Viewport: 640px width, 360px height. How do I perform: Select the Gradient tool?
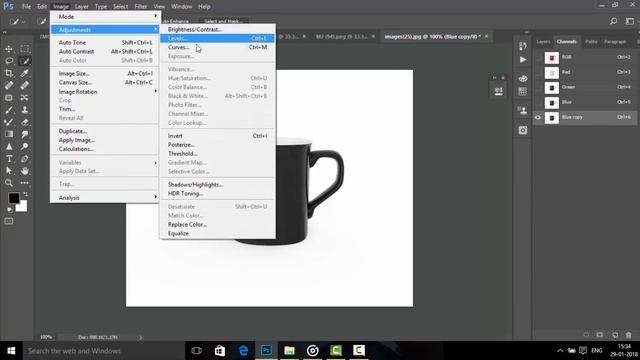pos(9,134)
